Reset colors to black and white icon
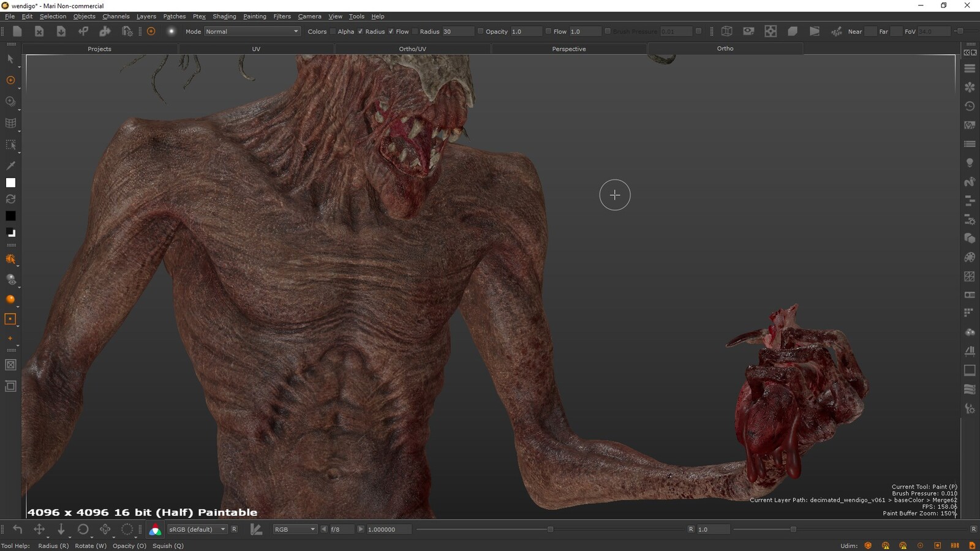980x551 pixels. (x=10, y=233)
